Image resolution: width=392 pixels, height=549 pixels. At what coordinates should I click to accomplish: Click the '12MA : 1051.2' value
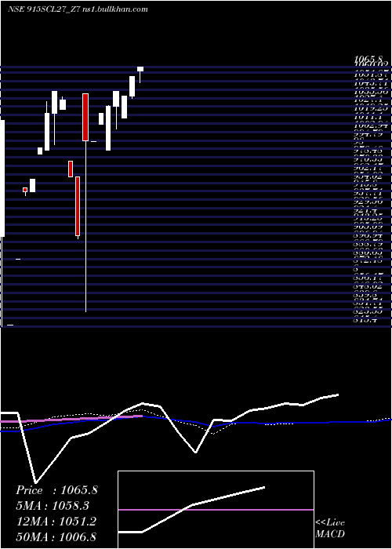[56, 522]
